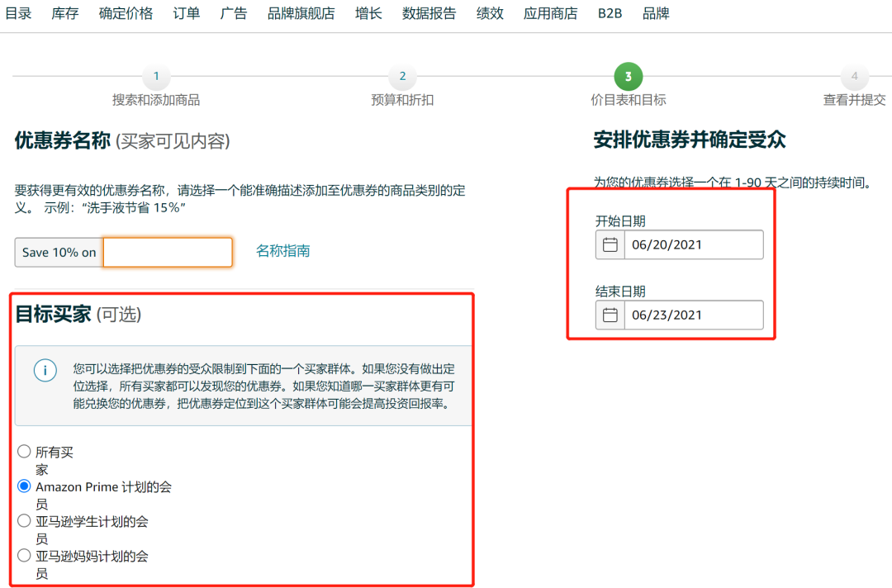Click green step 3 circle 价目表和目标
This screenshot has height=588, width=892.
(x=628, y=75)
